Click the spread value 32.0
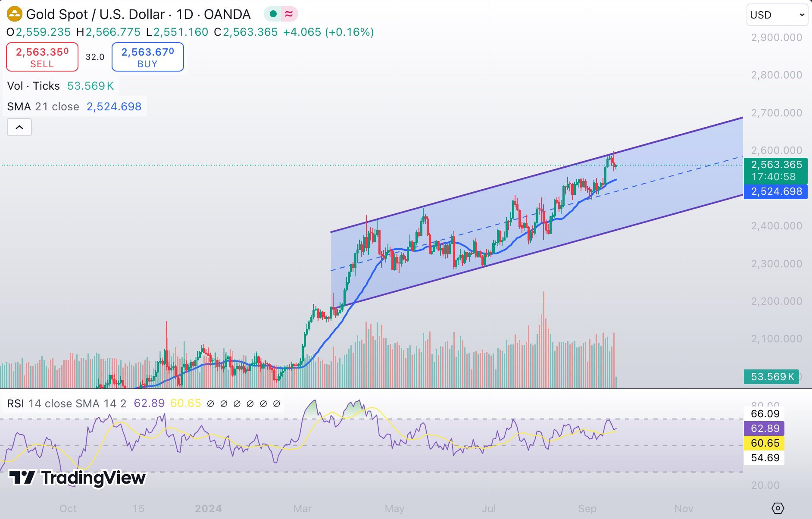 point(95,57)
